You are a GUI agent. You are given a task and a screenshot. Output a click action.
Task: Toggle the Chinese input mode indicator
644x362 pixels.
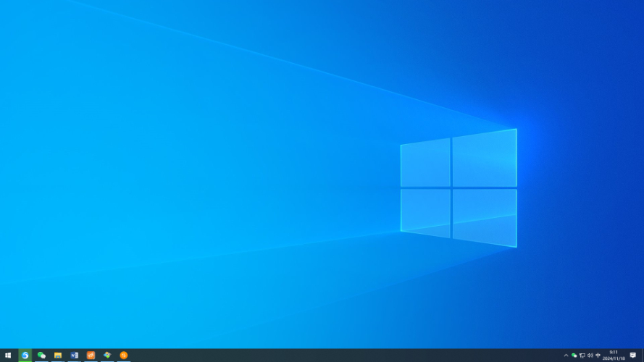coord(598,355)
